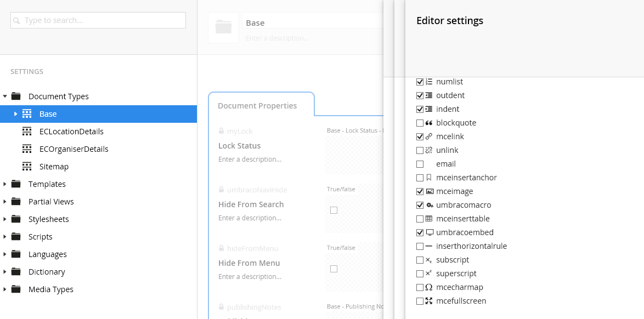Click the subscript icon
Screen dimensions: 644x319
pyautogui.click(x=429, y=260)
